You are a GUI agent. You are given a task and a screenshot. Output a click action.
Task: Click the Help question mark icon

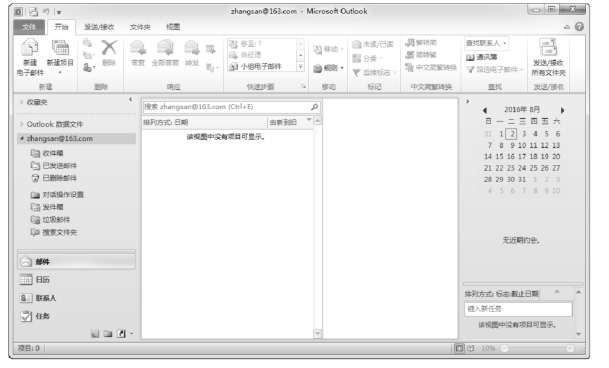tap(579, 26)
